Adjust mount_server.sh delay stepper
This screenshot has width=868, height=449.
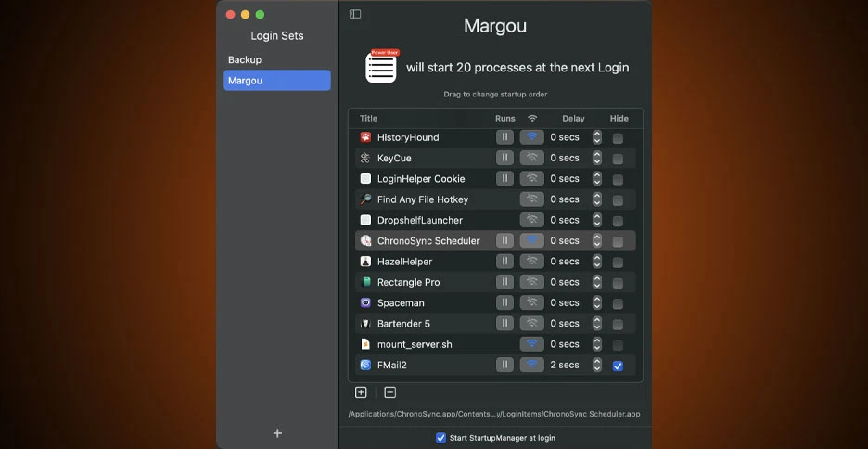[x=597, y=344]
